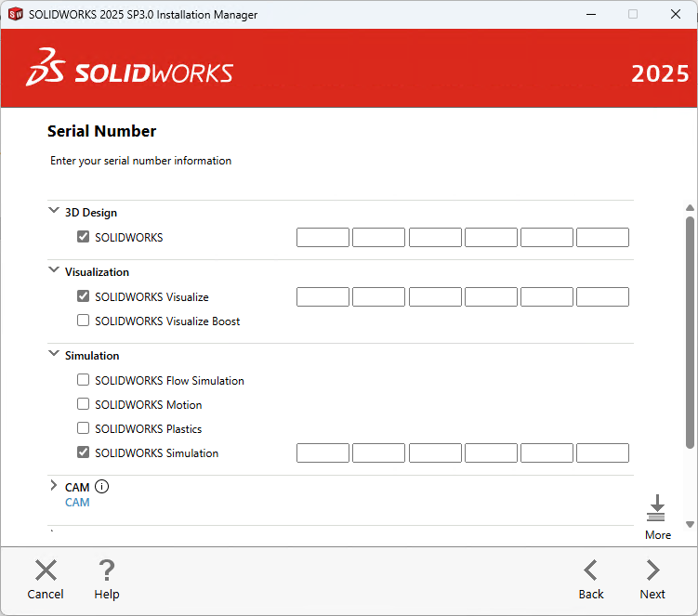Open the blue CAM link
The image size is (698, 616).
pyautogui.click(x=77, y=503)
